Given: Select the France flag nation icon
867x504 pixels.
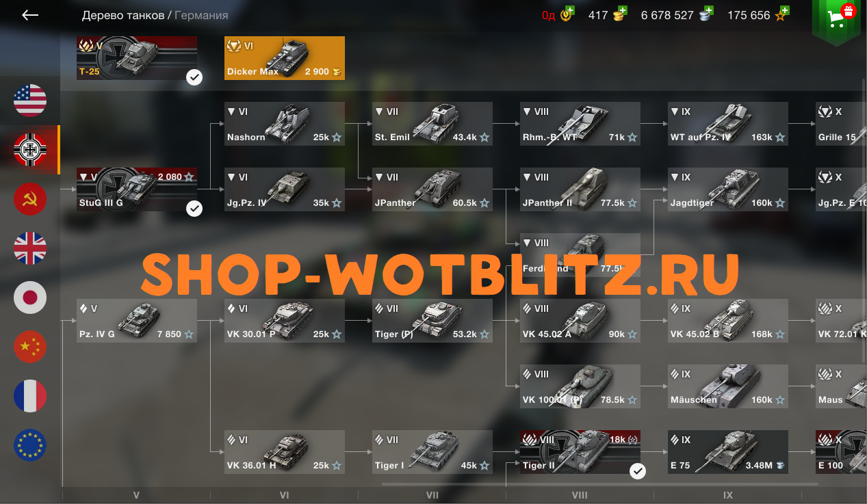Looking at the screenshot, I should pyautogui.click(x=30, y=396).
